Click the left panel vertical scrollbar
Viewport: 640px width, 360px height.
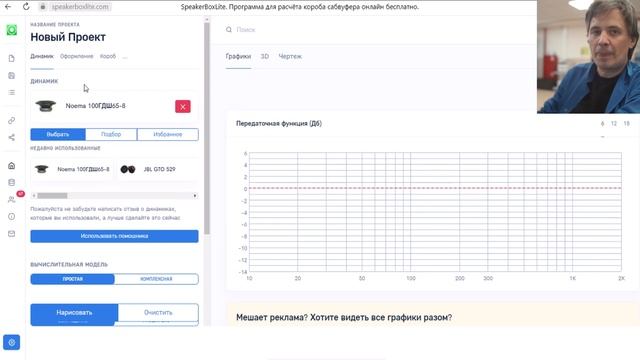click(207, 129)
